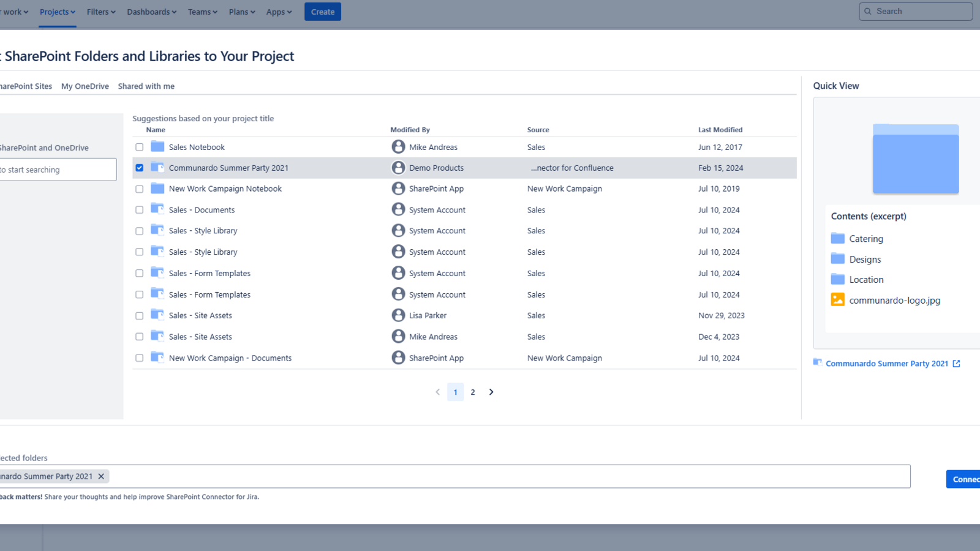This screenshot has width=980, height=551.
Task: Open the Projects dropdown menu
Action: click(58, 12)
